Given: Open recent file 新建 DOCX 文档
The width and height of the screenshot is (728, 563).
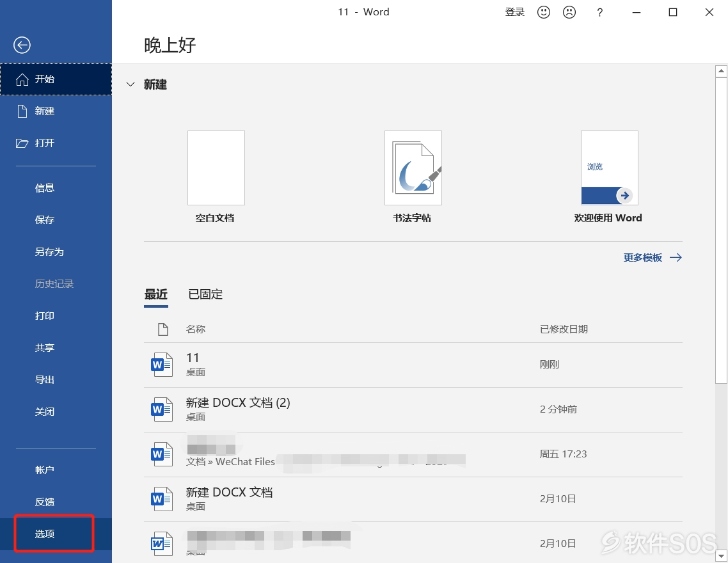Looking at the screenshot, I should pyautogui.click(x=413, y=500).
